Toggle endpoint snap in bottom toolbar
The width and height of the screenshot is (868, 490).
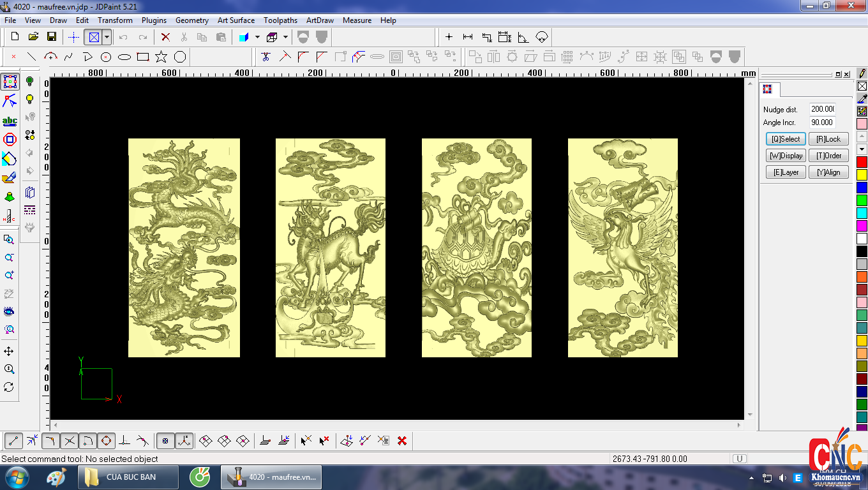(x=14, y=440)
